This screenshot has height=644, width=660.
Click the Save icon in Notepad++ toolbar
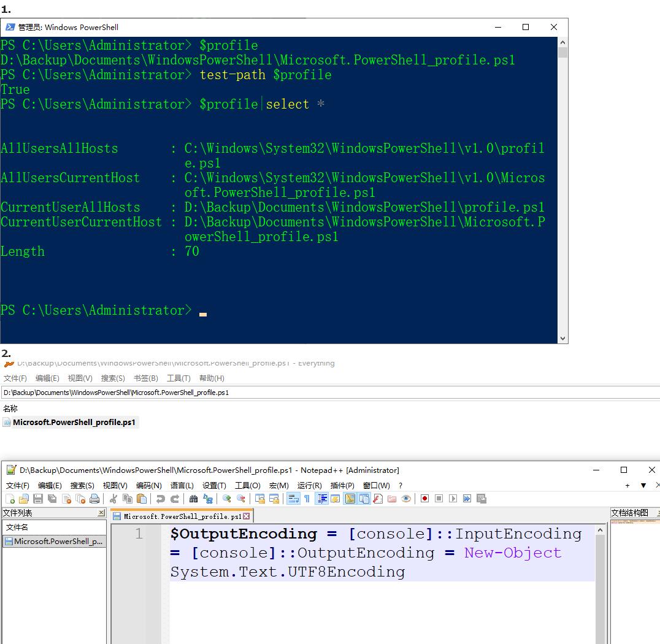[x=38, y=499]
